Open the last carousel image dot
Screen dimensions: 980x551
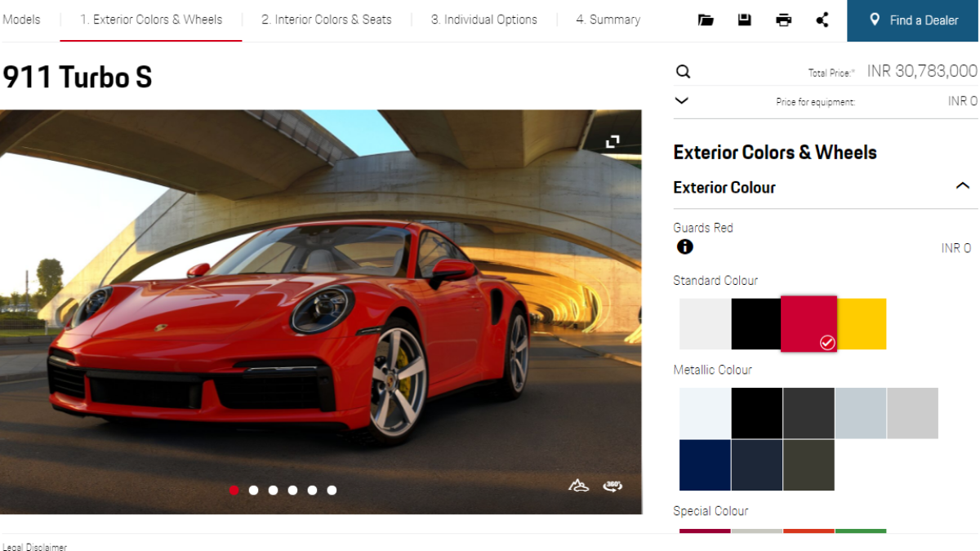click(x=332, y=490)
